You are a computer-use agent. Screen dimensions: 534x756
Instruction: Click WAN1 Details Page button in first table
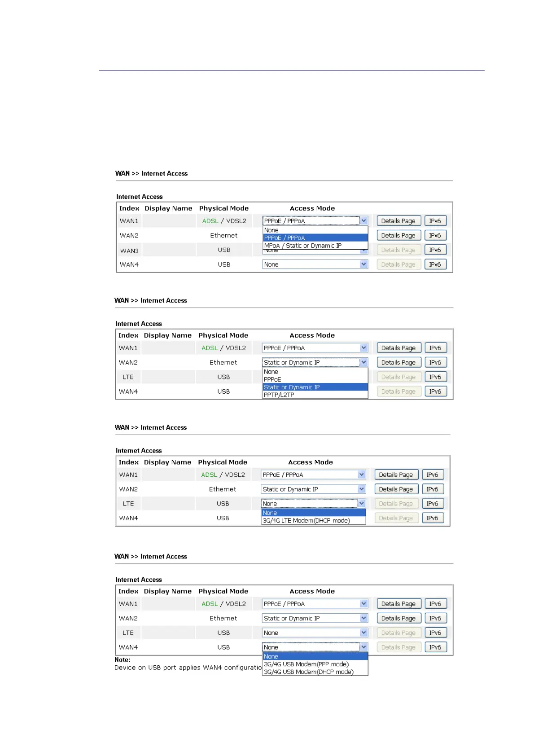[398, 221]
